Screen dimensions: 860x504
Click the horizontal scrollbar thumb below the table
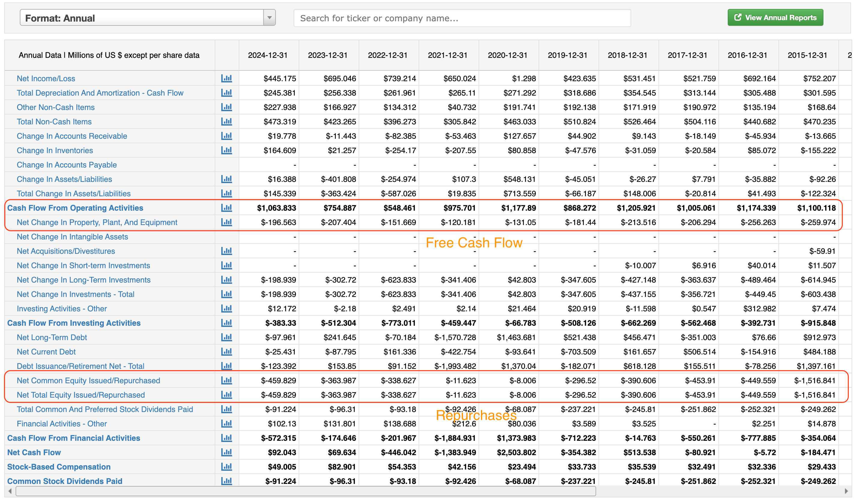306,491
